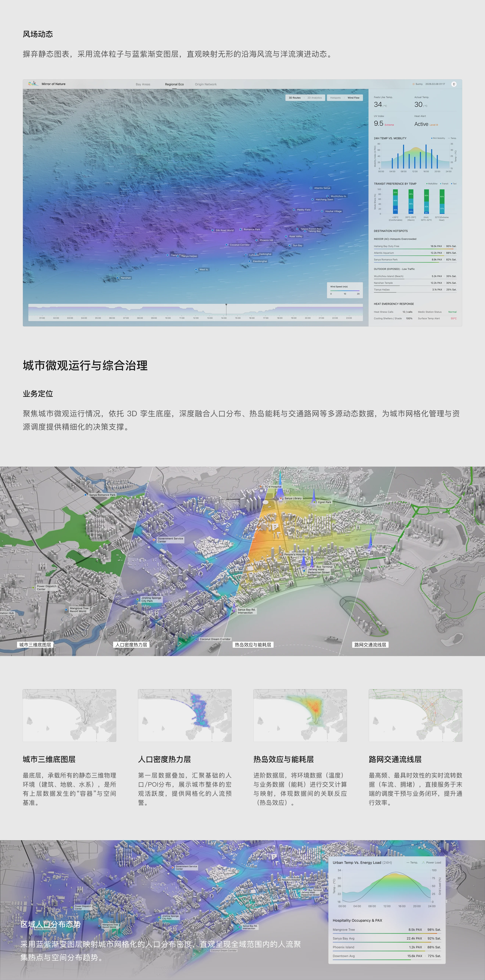Enable the Hotspots overlay
Image resolution: width=485 pixels, height=980 pixels.
point(336,98)
